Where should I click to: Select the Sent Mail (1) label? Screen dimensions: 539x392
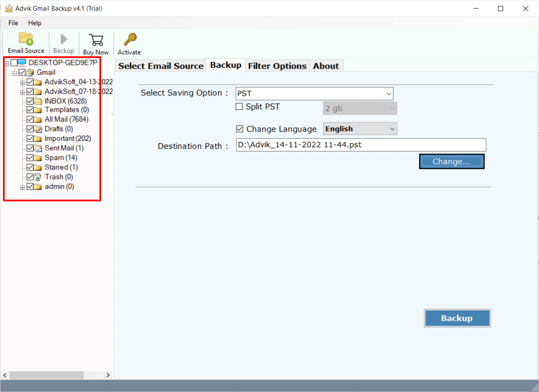64,148
